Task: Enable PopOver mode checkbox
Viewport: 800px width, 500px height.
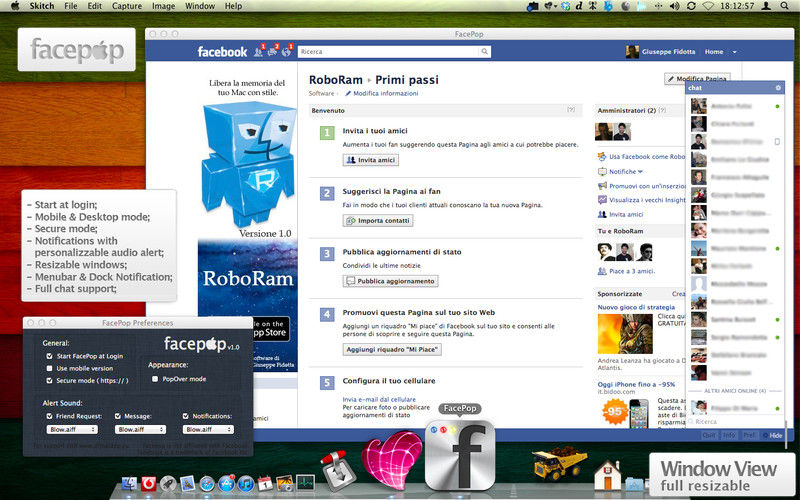Action: [155, 379]
